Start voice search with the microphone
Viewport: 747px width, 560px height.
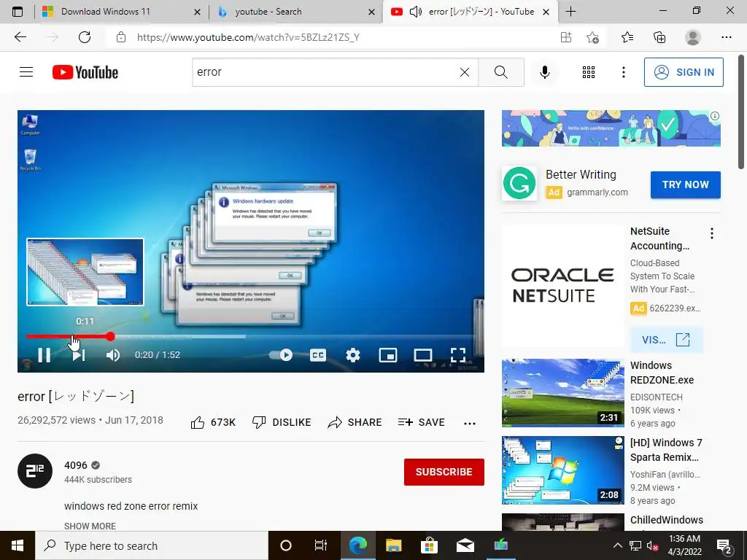coord(544,72)
